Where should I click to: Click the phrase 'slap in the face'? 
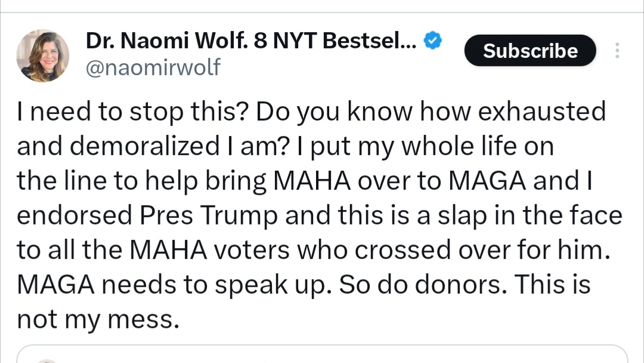click(x=516, y=216)
